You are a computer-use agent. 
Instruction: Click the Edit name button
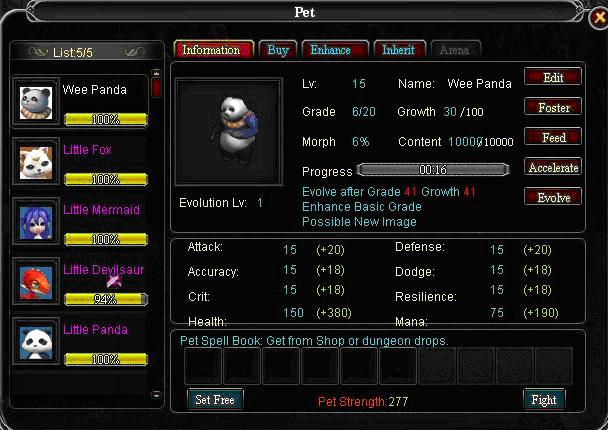point(553,77)
